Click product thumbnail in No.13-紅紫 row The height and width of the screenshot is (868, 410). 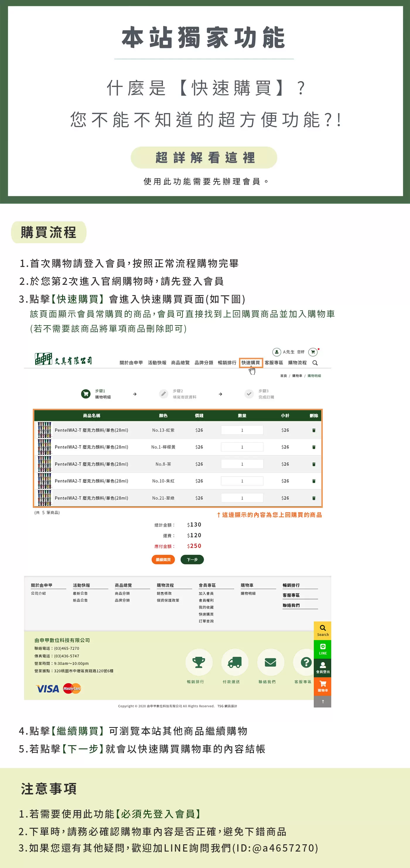[x=45, y=430]
